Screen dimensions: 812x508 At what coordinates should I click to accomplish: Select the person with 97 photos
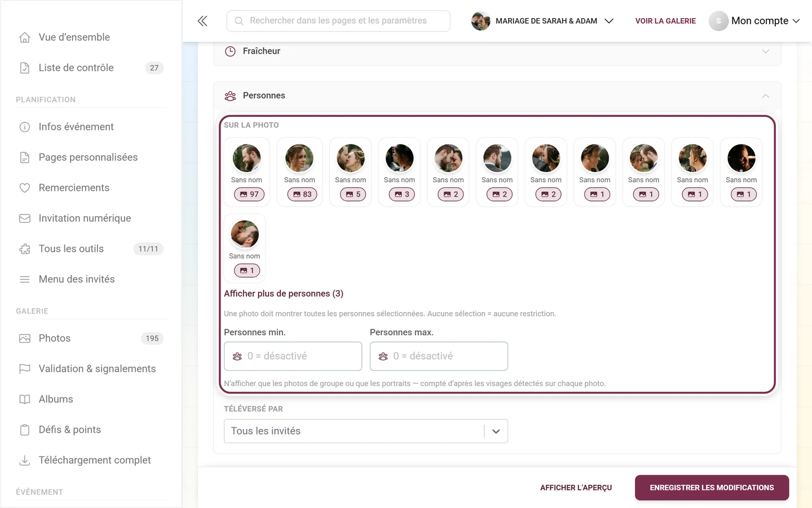click(246, 172)
